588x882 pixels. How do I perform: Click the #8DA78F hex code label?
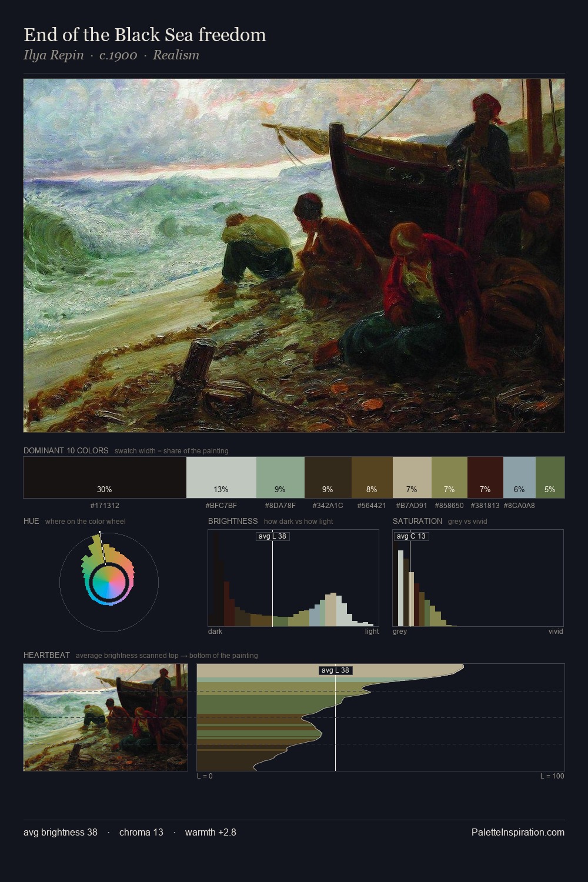(280, 506)
